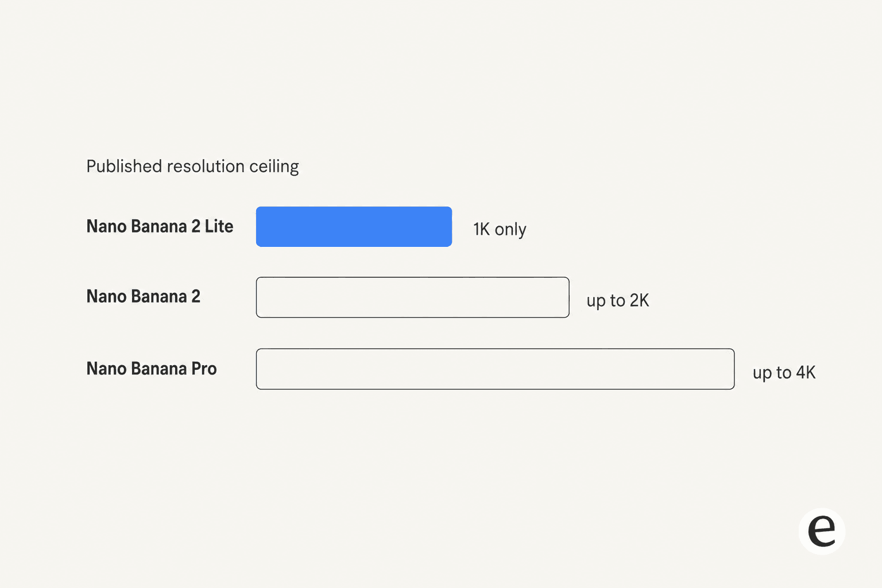Viewport: 882px width, 588px height.
Task: Select the outlined Nano Banana 2 bar
Action: click(413, 297)
